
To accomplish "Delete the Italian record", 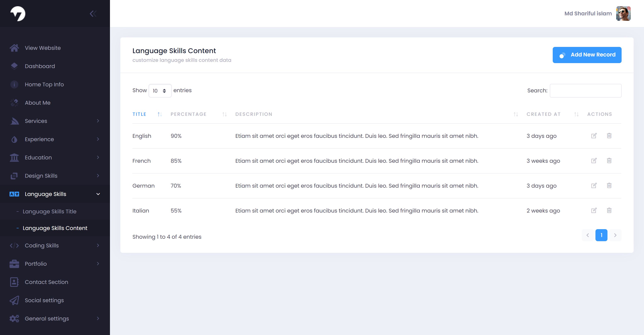I will tap(609, 210).
